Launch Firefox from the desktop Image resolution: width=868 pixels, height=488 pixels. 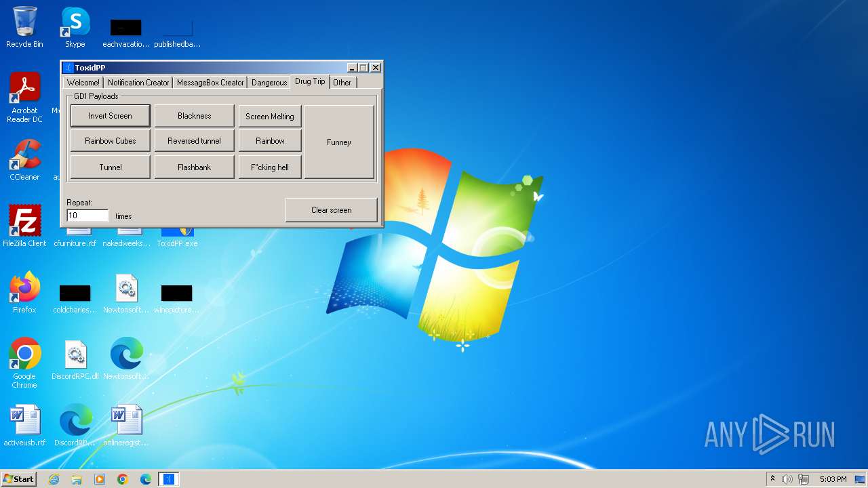tap(24, 293)
